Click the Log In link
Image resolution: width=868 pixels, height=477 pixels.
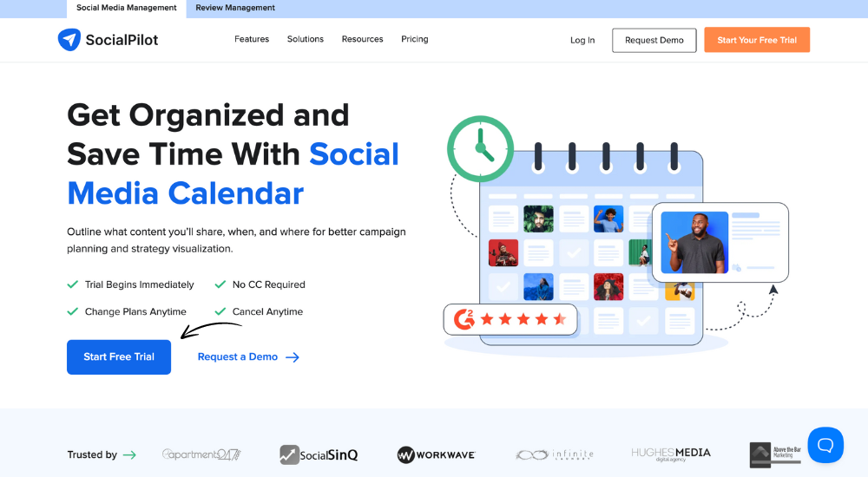[x=582, y=41]
